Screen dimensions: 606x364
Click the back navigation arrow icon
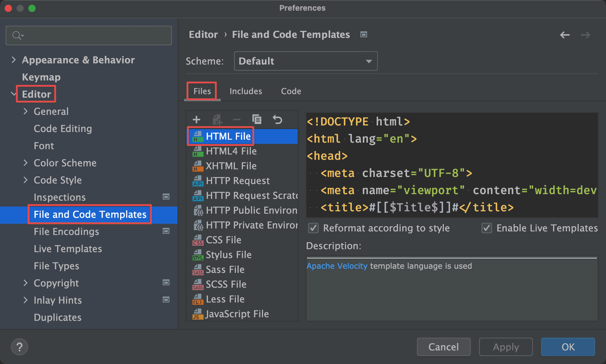[x=565, y=35]
